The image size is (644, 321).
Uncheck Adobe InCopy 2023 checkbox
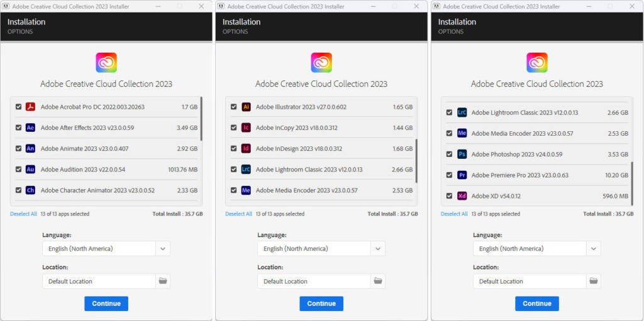(234, 128)
